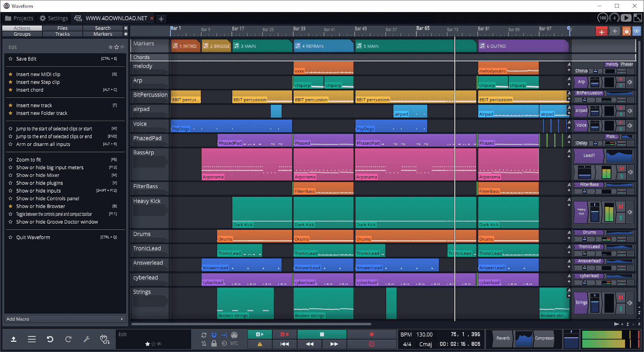Switch to the Markers tab in the side panel
Screen dimensions: 644x352
[103, 34]
